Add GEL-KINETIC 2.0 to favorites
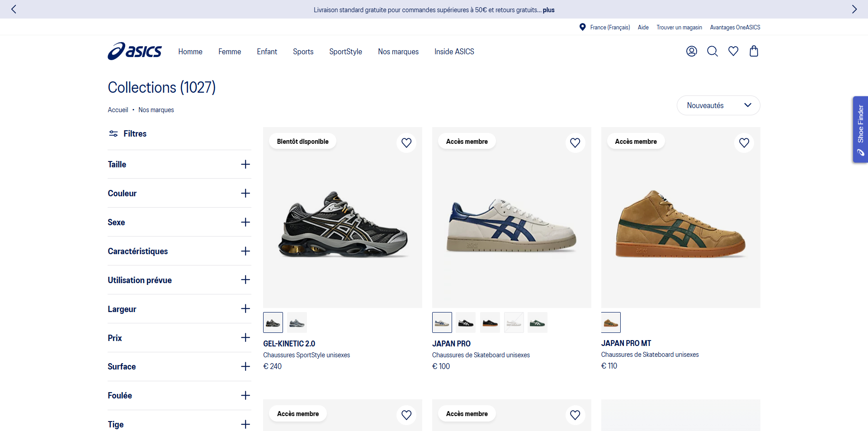 [406, 142]
